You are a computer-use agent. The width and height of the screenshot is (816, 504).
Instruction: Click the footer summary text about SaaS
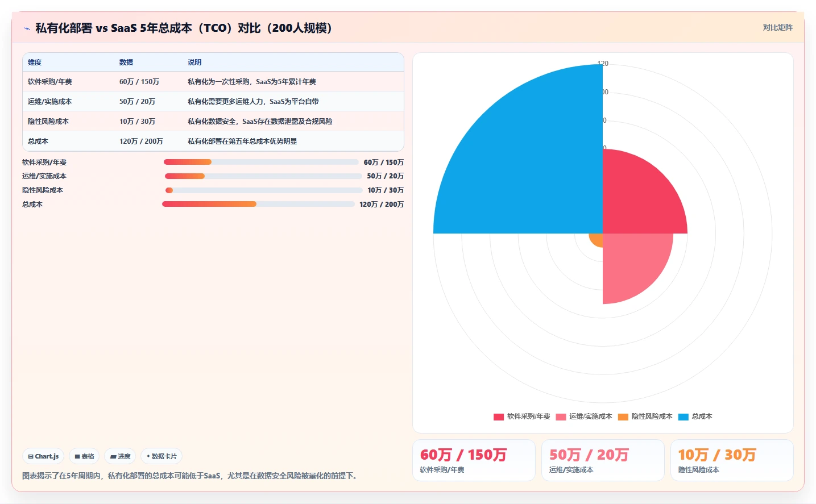tap(191, 476)
